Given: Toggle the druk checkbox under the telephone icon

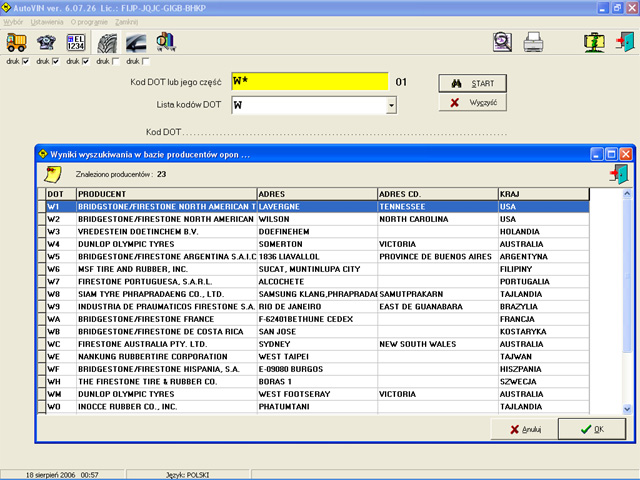Looking at the screenshot, I should [56, 62].
